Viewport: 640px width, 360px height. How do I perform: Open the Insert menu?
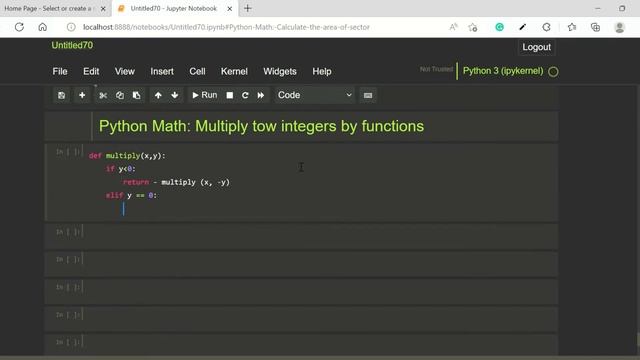coord(162,71)
